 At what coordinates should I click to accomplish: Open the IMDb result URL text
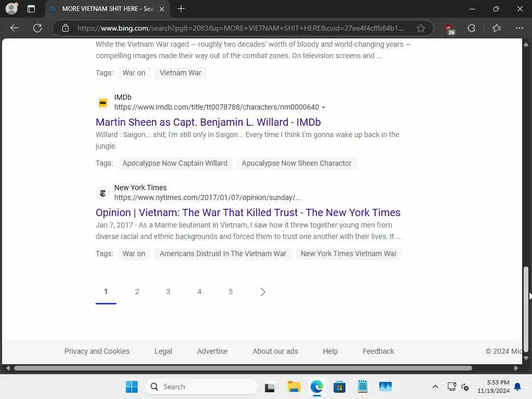(x=217, y=107)
